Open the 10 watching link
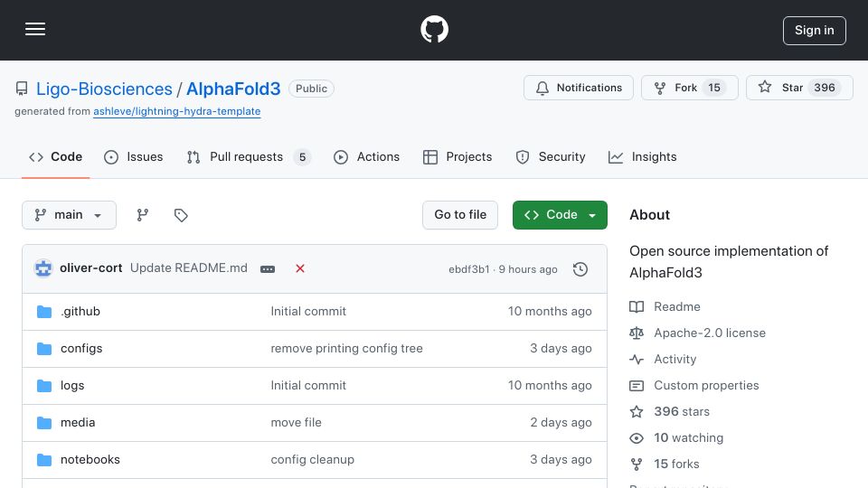868x488 pixels. pyautogui.click(x=676, y=438)
